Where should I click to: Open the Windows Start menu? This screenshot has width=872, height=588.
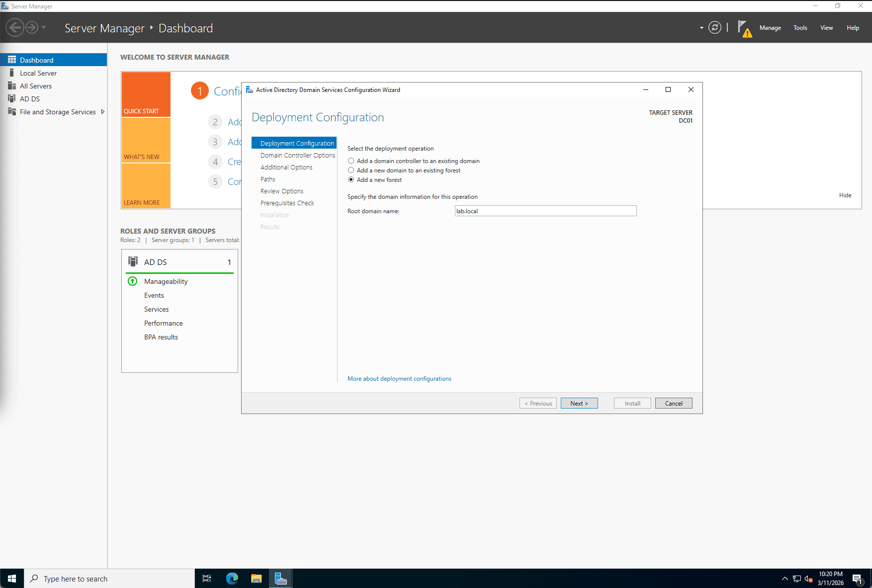[12, 579]
